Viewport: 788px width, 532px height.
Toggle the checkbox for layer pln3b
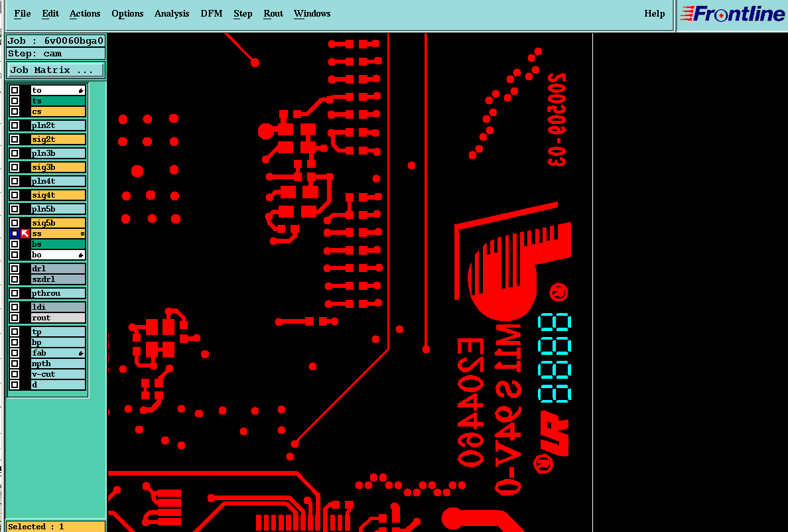pyautogui.click(x=15, y=153)
